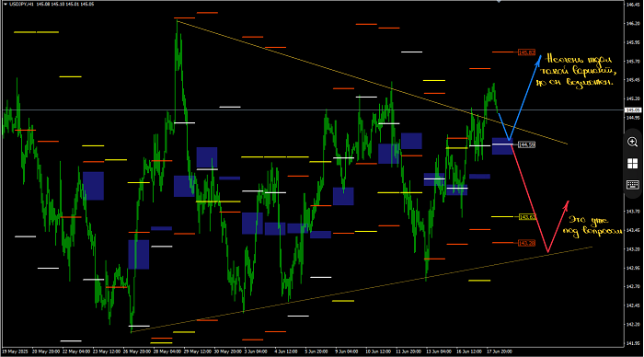Click the current price tag on the price axis
644x357 pixels.
tap(633, 110)
